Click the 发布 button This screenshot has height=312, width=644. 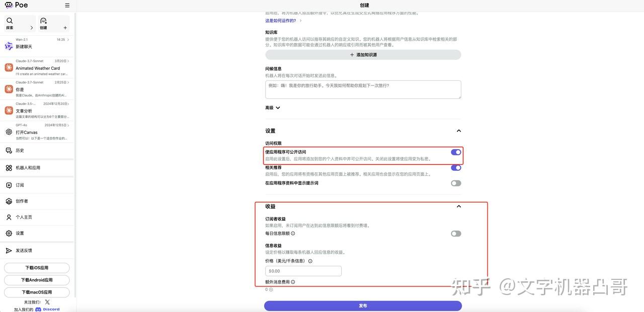[x=363, y=305]
